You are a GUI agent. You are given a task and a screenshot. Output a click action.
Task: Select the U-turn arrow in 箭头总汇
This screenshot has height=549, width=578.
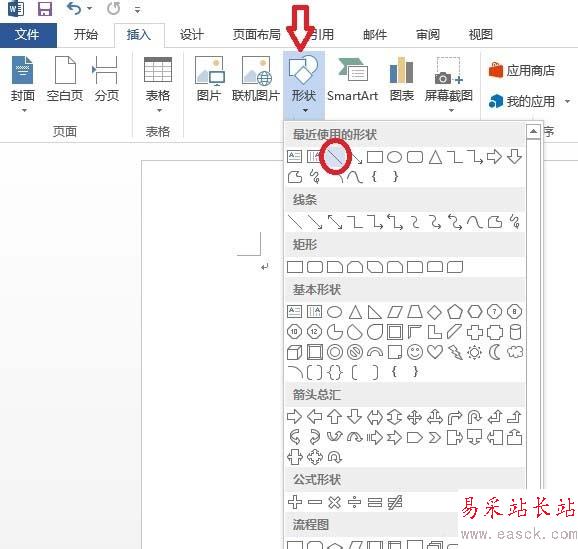pyautogui.click(x=474, y=417)
